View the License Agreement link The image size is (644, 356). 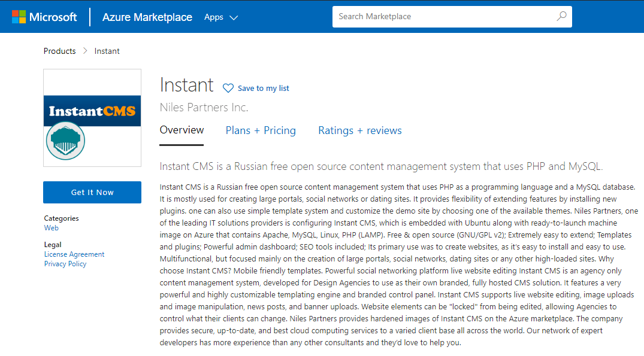[x=74, y=254]
